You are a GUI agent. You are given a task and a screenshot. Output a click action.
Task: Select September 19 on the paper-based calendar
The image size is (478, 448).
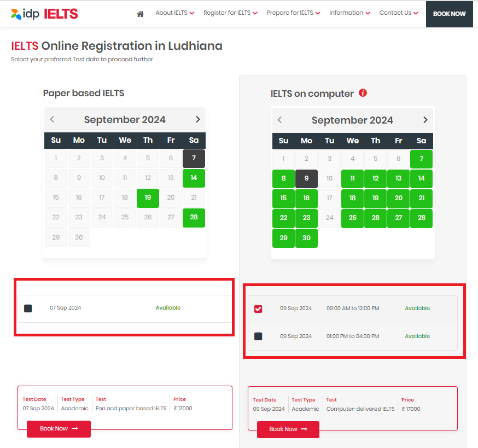pos(148,198)
